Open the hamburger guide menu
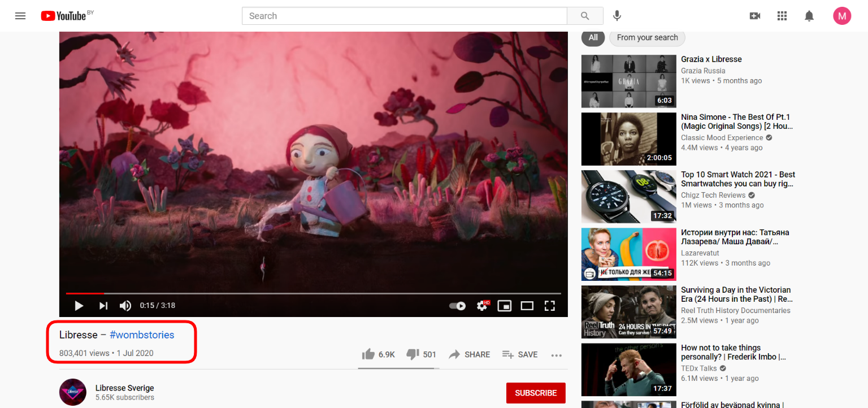The height and width of the screenshot is (408, 868). click(x=20, y=16)
